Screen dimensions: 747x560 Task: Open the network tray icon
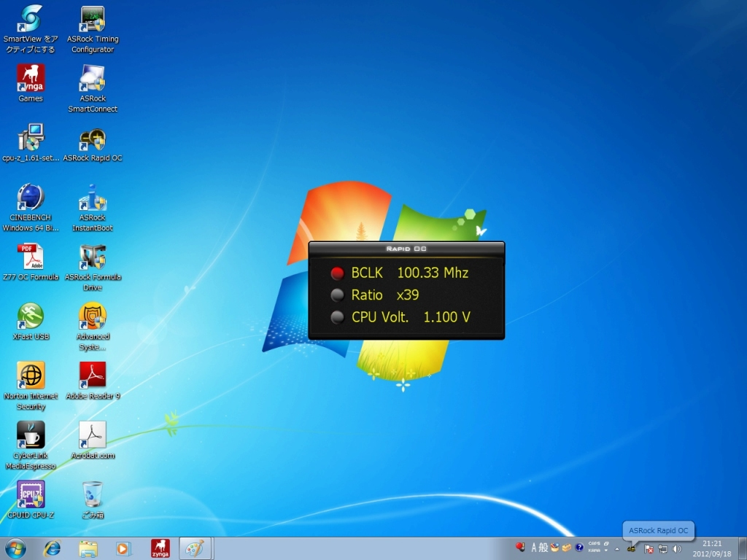point(662,549)
